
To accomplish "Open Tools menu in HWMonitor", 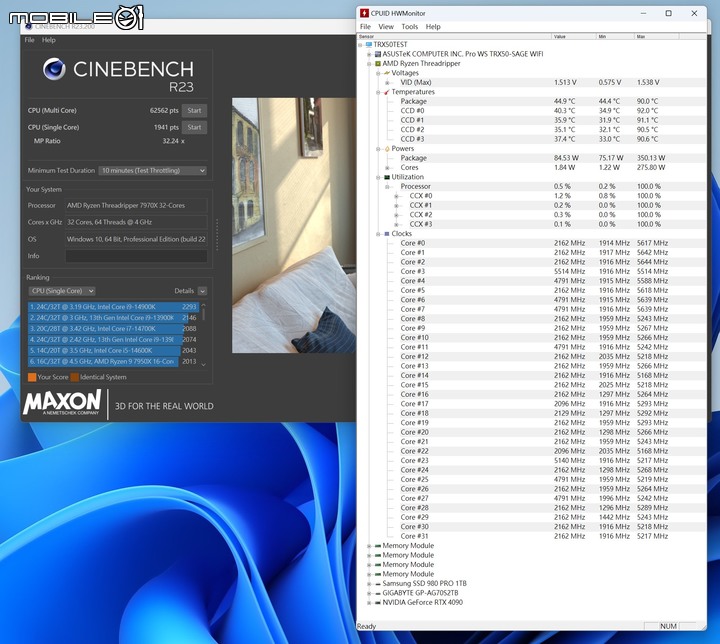I will click(x=410, y=27).
